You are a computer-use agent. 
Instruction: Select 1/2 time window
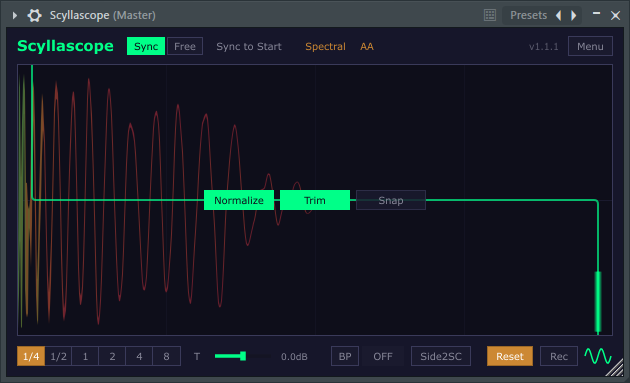pos(58,356)
